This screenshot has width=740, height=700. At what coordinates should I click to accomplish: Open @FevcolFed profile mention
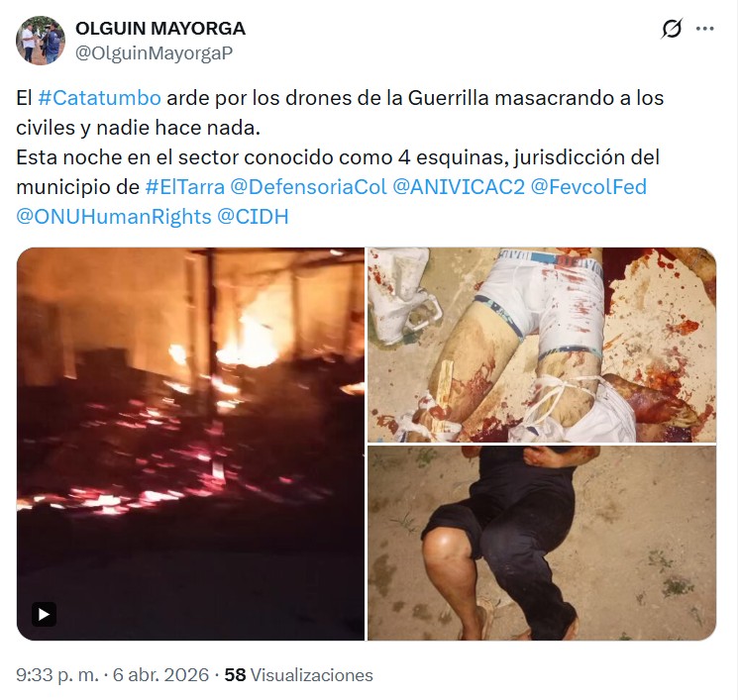[x=588, y=187]
